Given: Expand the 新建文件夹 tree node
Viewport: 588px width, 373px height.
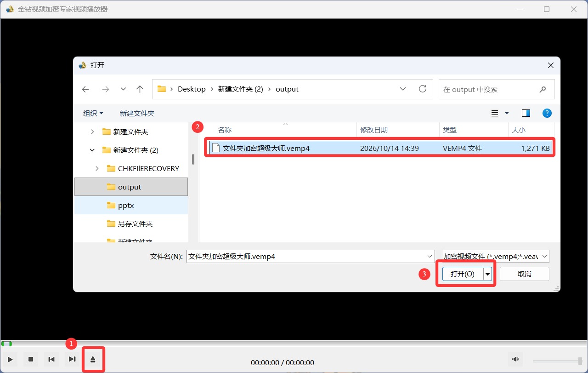Looking at the screenshot, I should [x=92, y=132].
